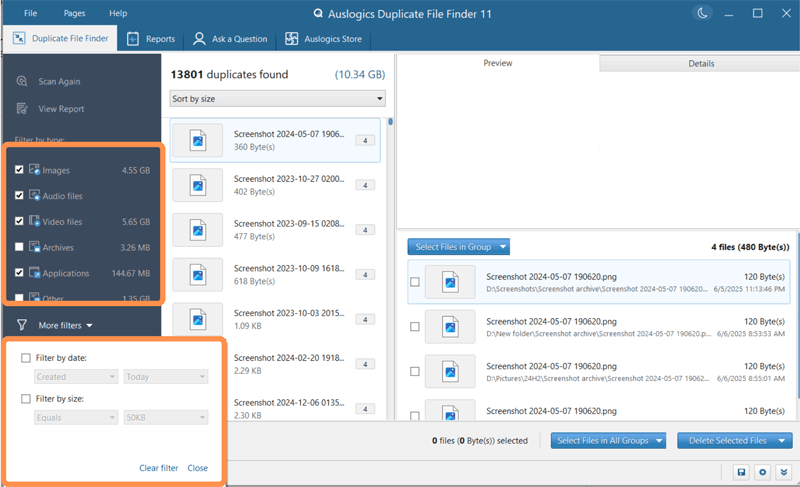Open the 50KB size value dropdown
This screenshot has height=487, width=800.
point(166,417)
